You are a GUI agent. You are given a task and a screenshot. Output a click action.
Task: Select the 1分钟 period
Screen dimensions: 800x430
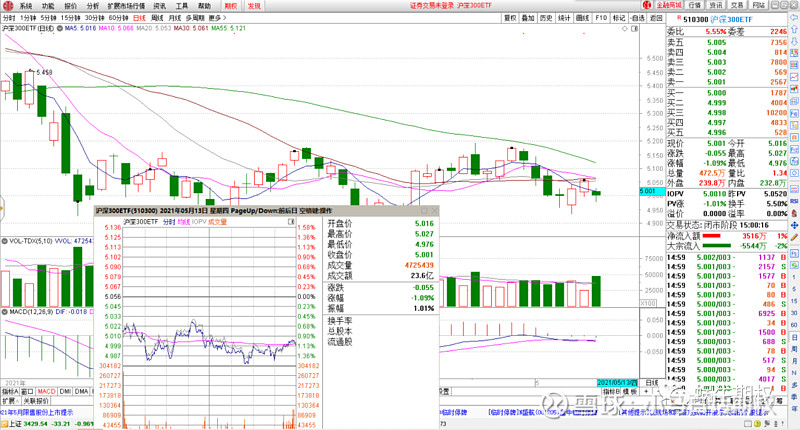(28, 18)
